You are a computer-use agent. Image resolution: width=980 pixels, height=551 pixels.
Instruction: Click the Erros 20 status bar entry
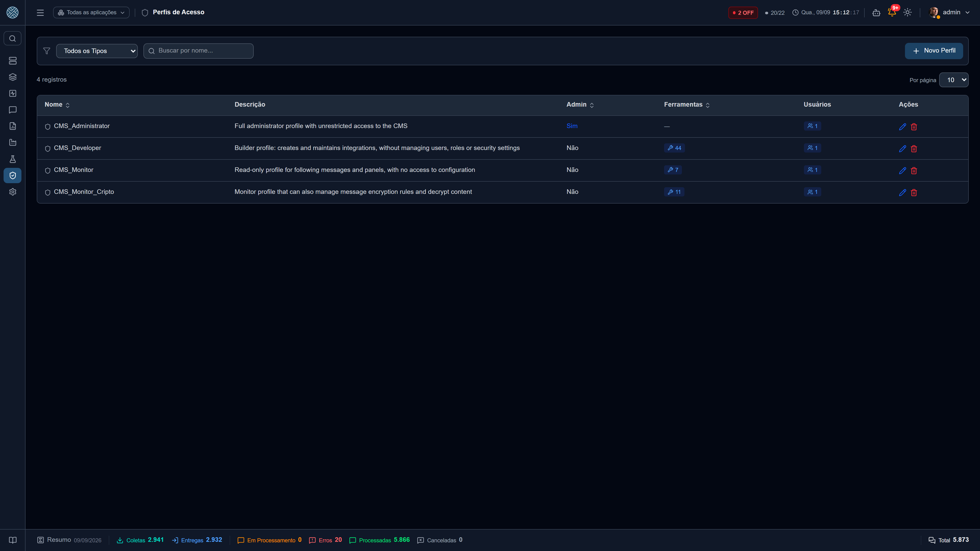point(325,540)
